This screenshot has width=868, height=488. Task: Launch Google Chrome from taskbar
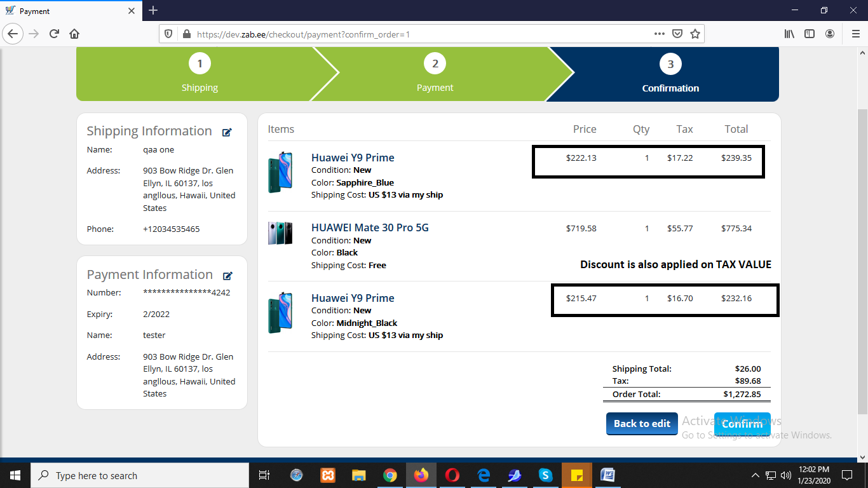coord(390,475)
